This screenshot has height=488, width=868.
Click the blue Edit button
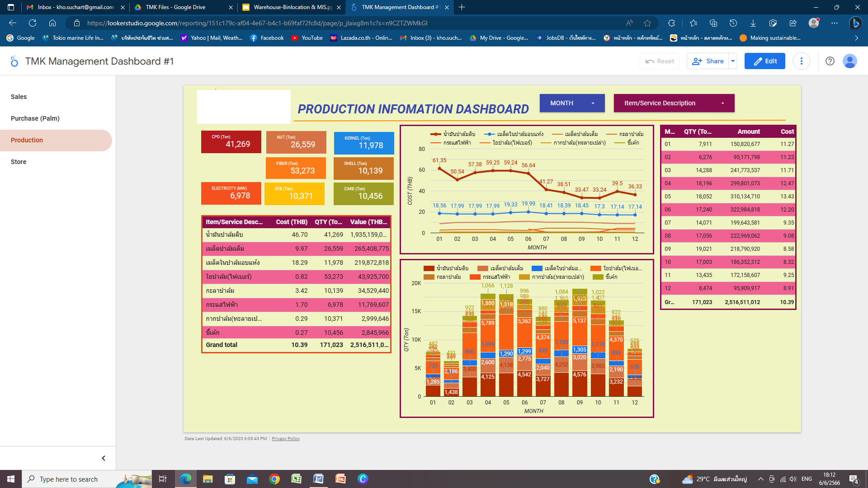coord(764,61)
